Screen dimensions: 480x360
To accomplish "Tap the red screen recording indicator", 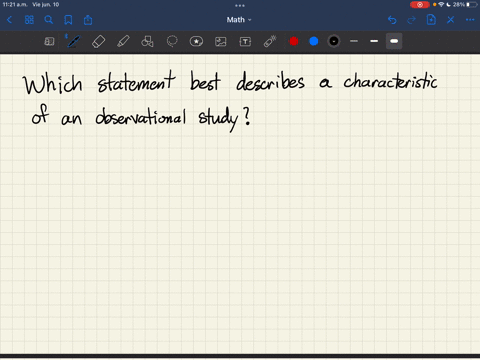I will pos(420,5).
